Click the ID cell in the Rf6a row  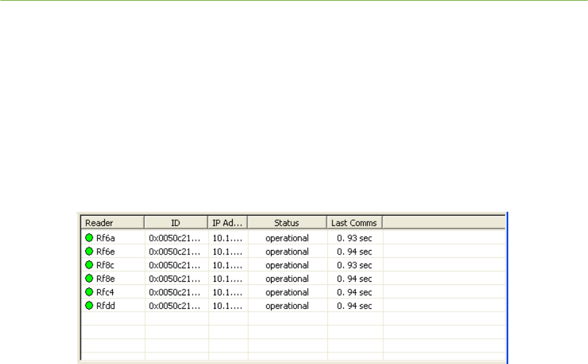click(x=174, y=238)
